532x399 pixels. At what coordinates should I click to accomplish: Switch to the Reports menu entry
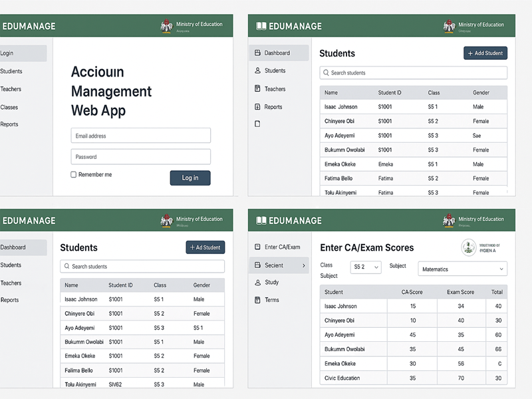pos(11,300)
